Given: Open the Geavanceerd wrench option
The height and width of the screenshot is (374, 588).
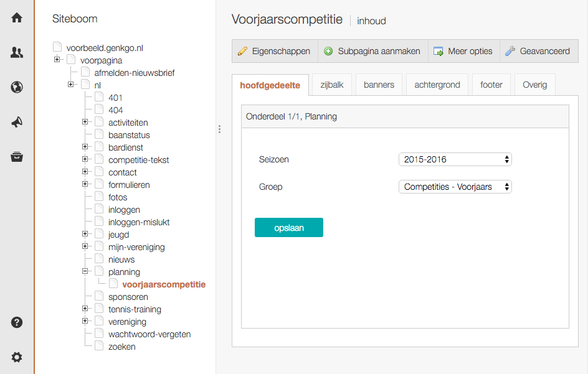Looking at the screenshot, I should pos(538,52).
